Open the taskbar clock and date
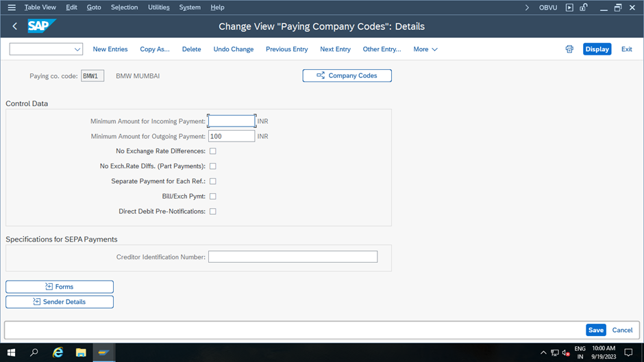Viewport: 644px width, 362px height. coord(604,352)
